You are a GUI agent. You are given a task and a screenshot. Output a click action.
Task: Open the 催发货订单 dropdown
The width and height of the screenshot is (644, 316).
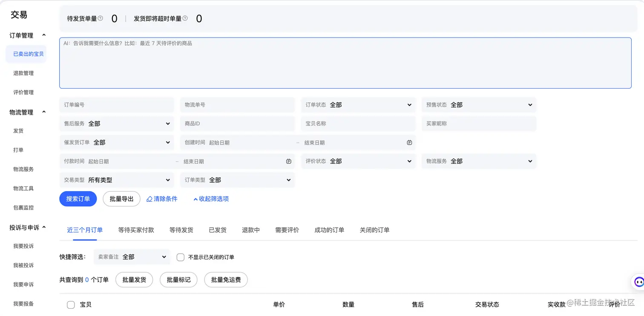[117, 142]
